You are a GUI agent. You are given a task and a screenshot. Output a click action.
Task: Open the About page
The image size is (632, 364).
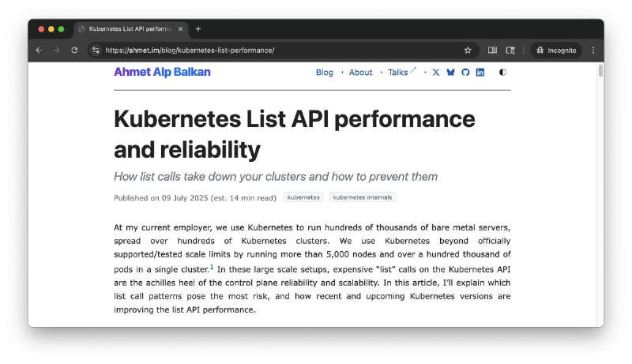click(360, 72)
